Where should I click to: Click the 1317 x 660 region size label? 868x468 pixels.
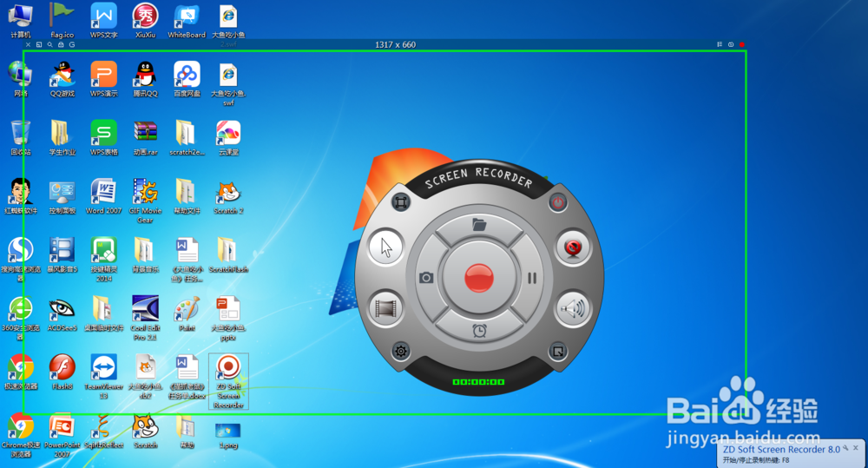[x=395, y=45]
